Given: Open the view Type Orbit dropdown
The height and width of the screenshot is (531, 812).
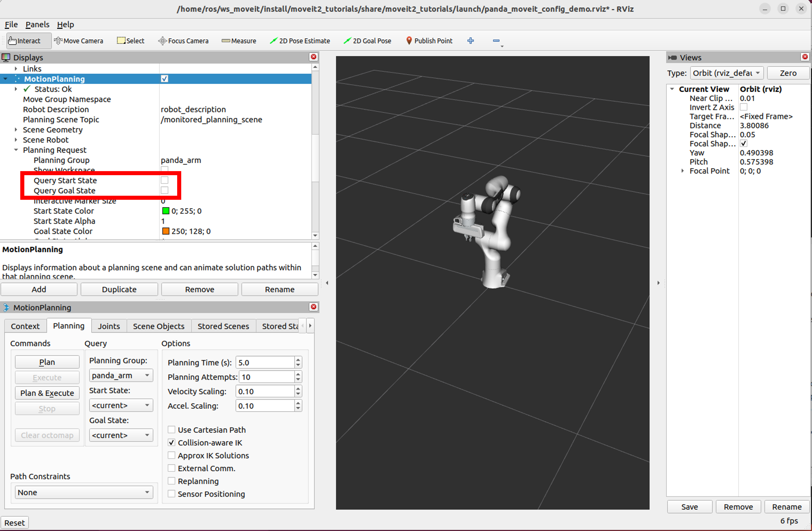Looking at the screenshot, I should [727, 73].
